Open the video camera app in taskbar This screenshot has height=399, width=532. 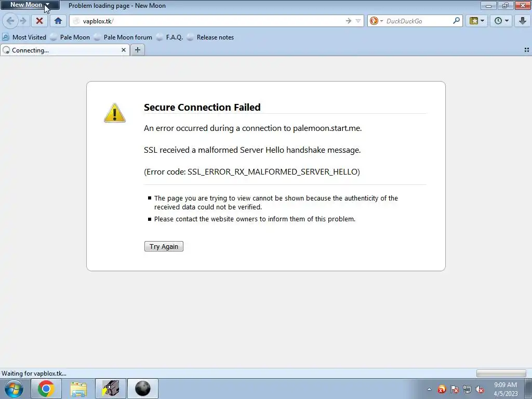pos(111,389)
